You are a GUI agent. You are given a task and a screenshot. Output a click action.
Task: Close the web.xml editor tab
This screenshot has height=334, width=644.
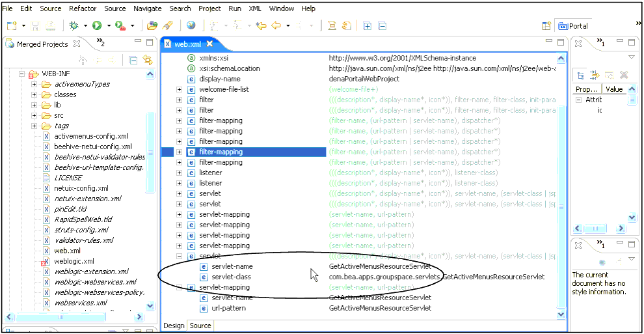[x=210, y=44]
